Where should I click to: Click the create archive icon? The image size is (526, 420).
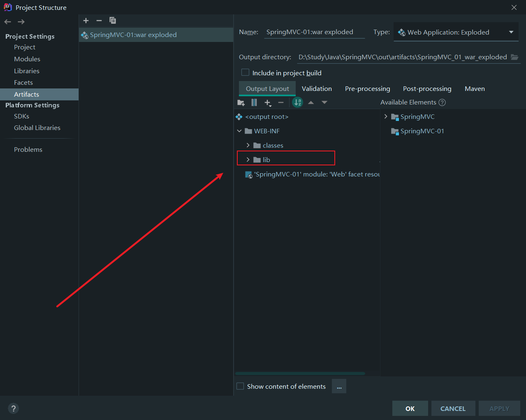[254, 102]
